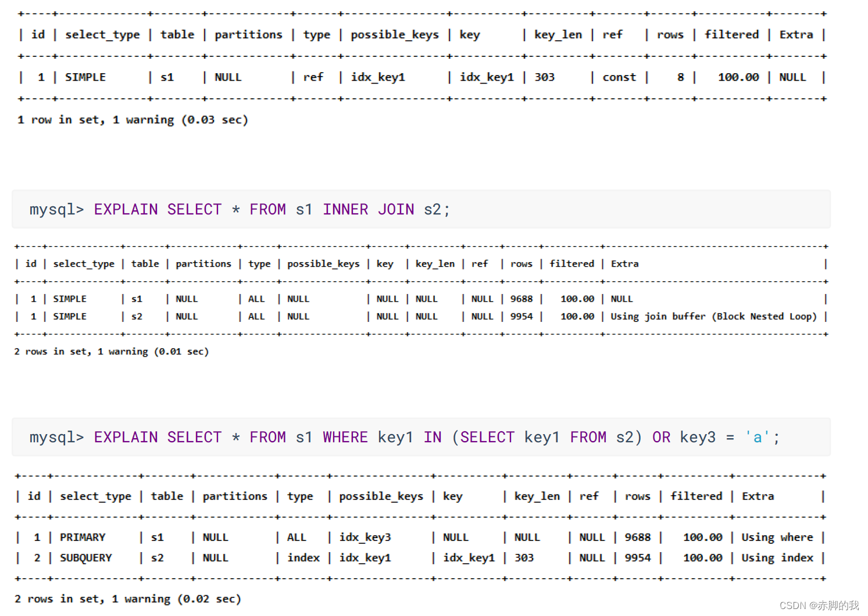This screenshot has width=868, height=616.
Task: Click the 'filtered' header in the single-row result
Action: (x=731, y=35)
